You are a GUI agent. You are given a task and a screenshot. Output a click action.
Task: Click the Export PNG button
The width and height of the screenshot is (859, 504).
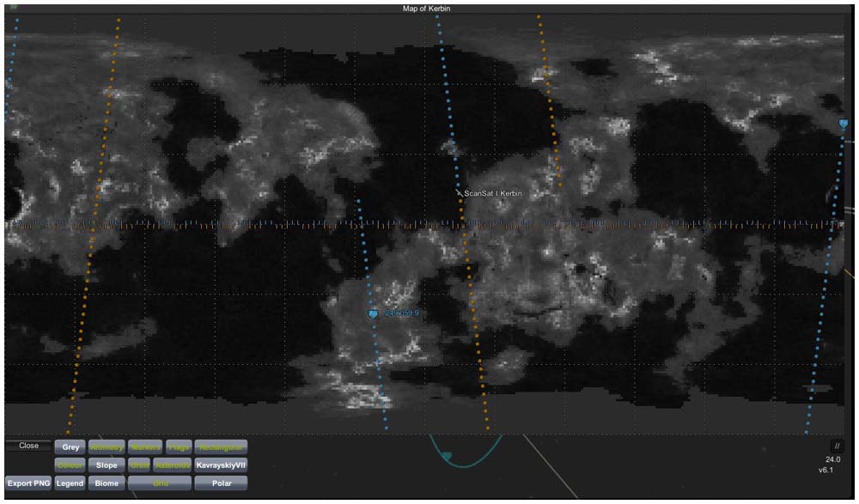(x=28, y=483)
